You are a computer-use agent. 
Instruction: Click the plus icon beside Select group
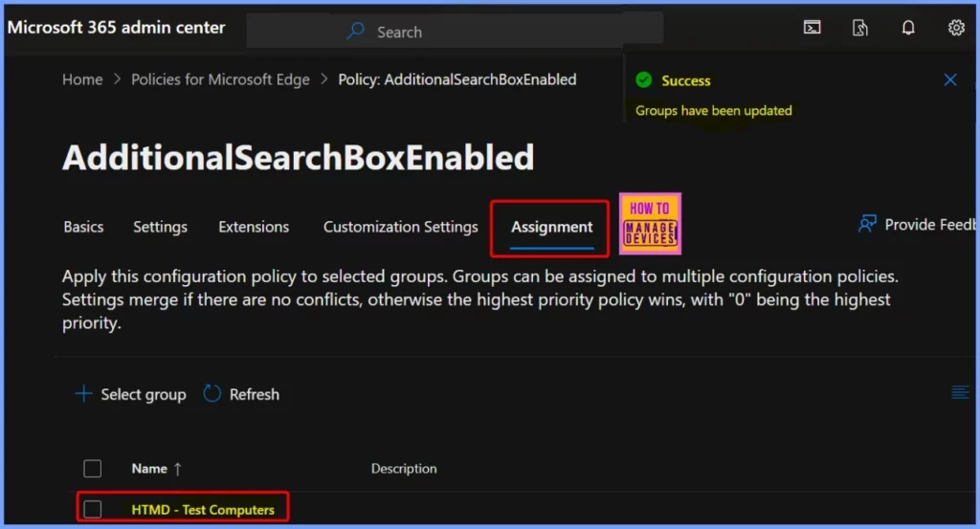[83, 393]
